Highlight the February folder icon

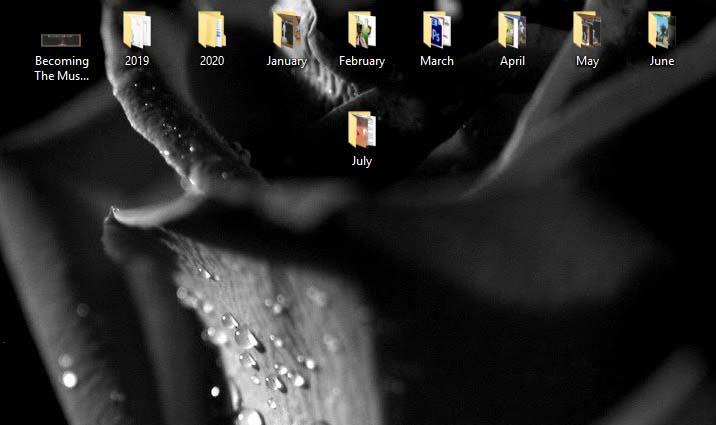362,30
